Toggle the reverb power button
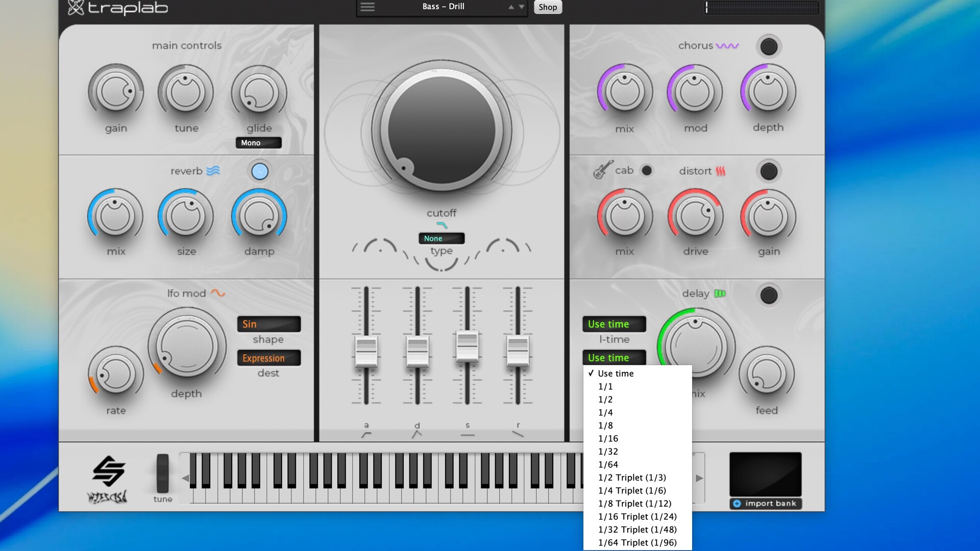The height and width of the screenshot is (551, 980). (x=260, y=171)
